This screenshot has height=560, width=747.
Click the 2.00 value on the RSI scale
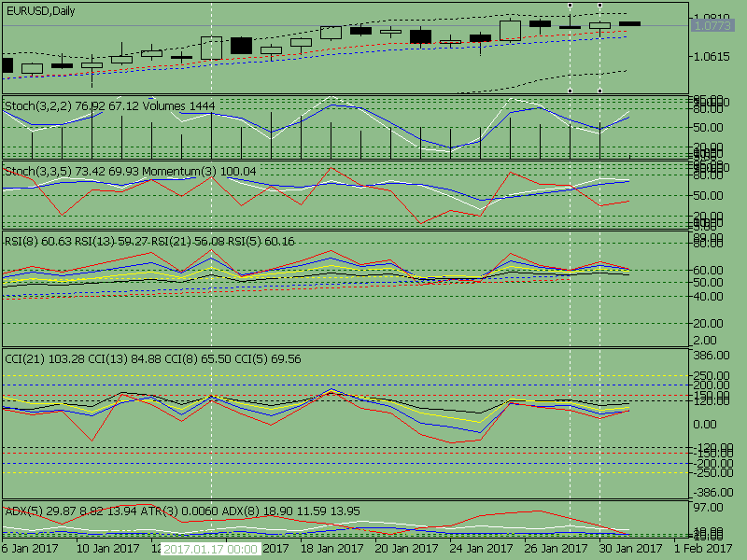tap(705, 341)
